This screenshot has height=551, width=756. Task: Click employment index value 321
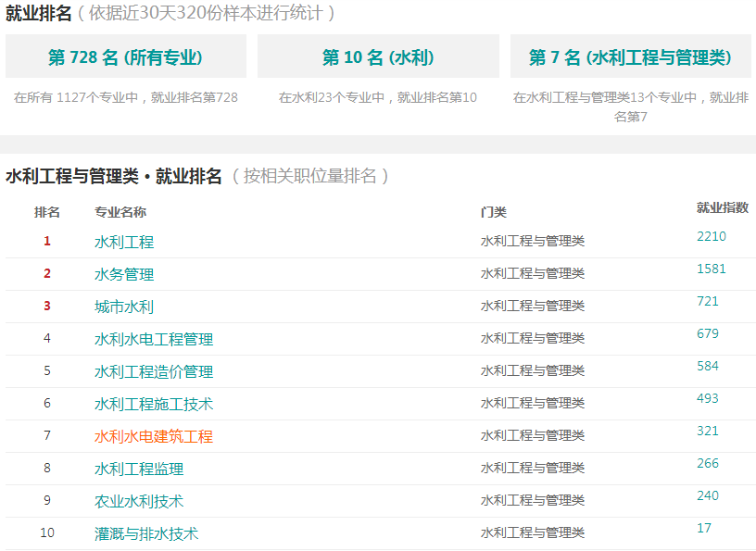click(707, 431)
